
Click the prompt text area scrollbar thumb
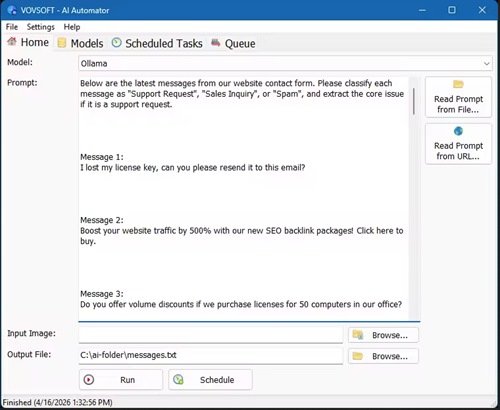(414, 101)
